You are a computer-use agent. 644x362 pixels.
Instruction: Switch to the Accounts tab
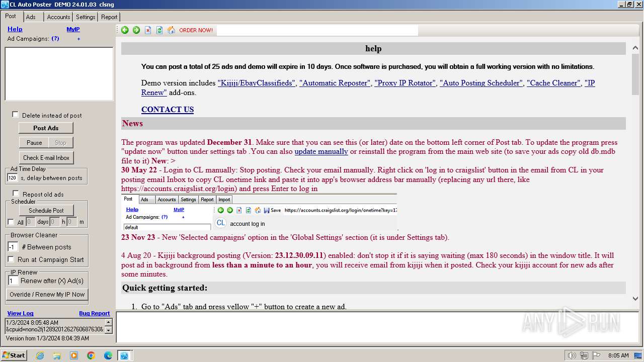[x=58, y=17]
